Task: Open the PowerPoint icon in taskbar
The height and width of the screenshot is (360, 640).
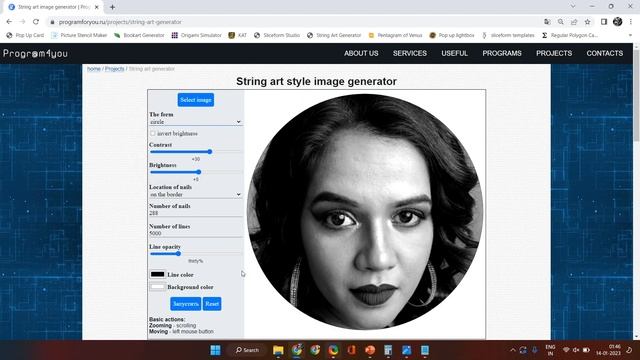Action: (x=370, y=350)
